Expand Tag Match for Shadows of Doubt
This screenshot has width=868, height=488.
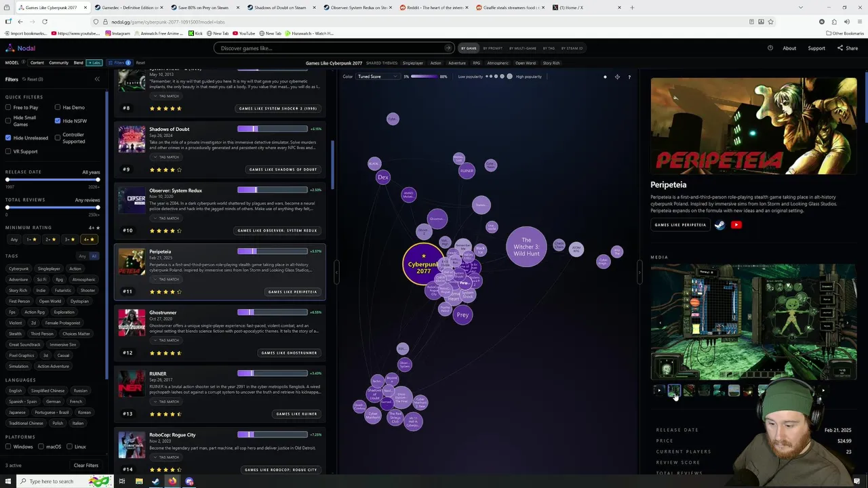(x=166, y=157)
